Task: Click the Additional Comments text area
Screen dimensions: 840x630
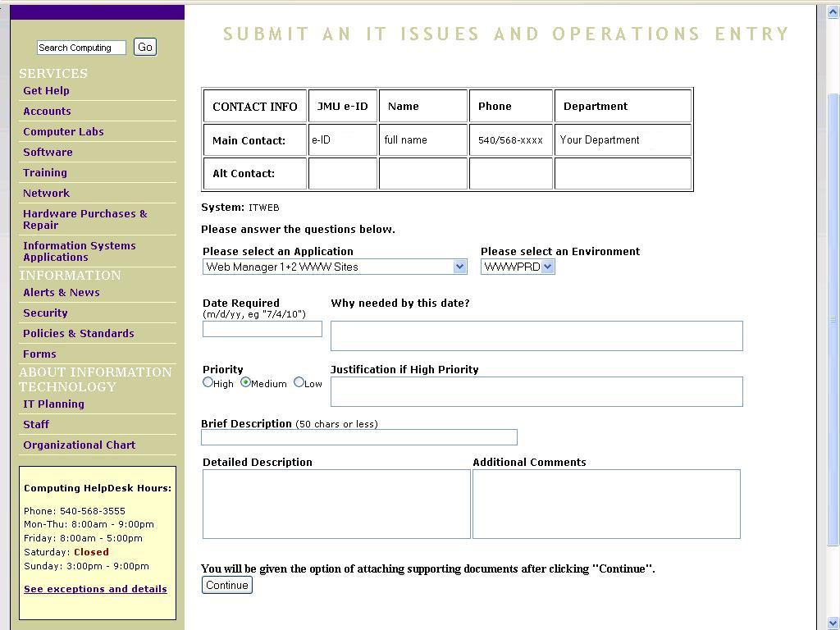Action: 606,504
